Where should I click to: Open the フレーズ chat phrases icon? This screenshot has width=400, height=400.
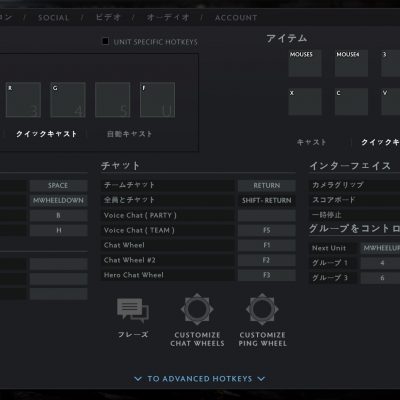coord(133,310)
